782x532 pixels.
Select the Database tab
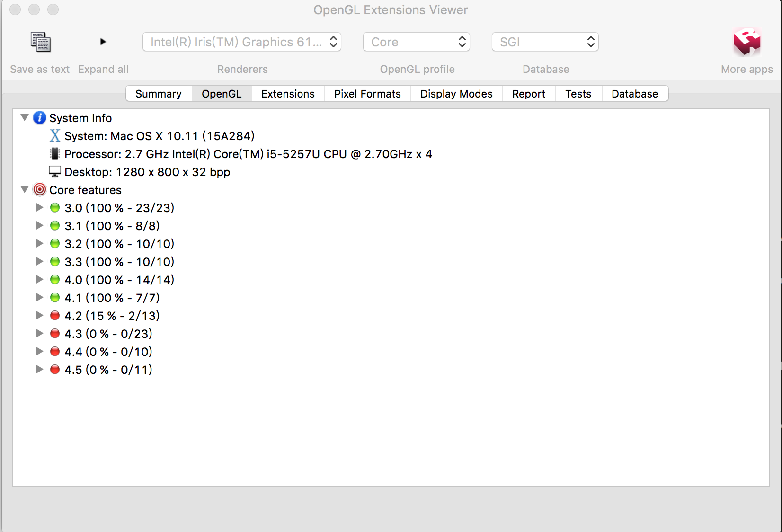coord(635,94)
